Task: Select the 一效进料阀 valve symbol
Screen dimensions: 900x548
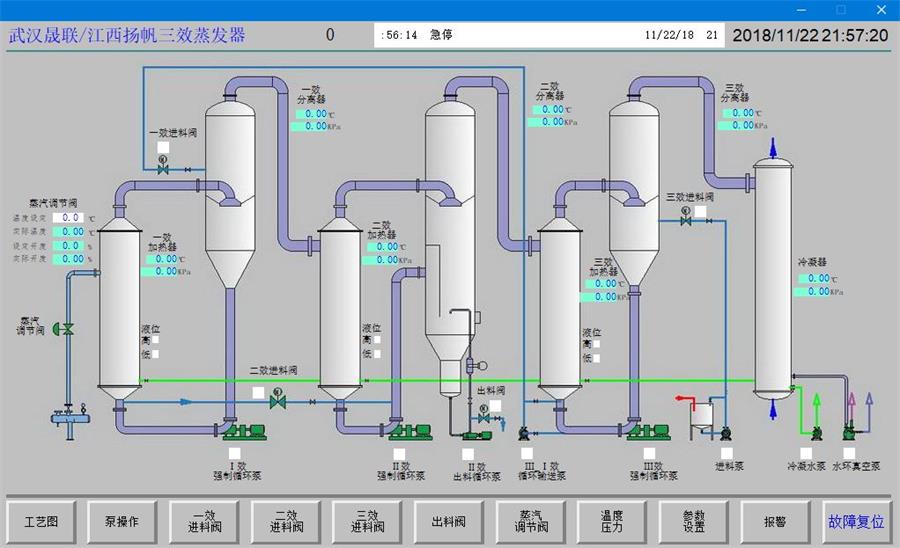Action: pos(163,169)
